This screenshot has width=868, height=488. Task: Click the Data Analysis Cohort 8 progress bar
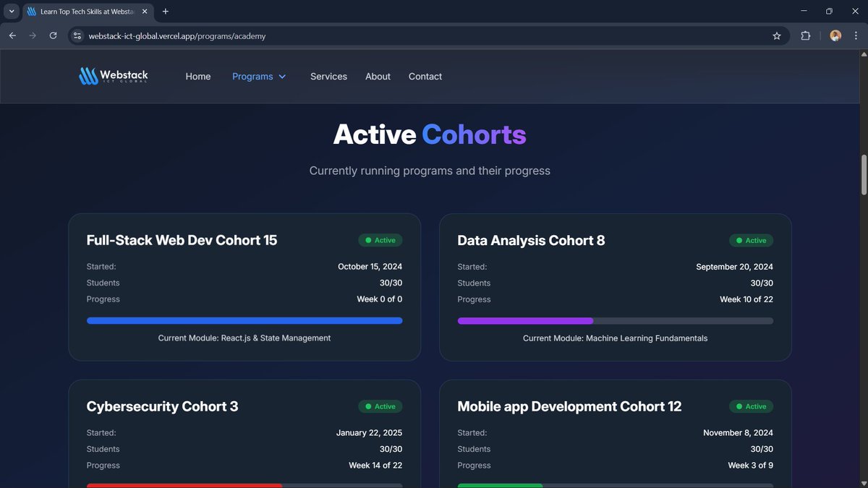point(616,321)
